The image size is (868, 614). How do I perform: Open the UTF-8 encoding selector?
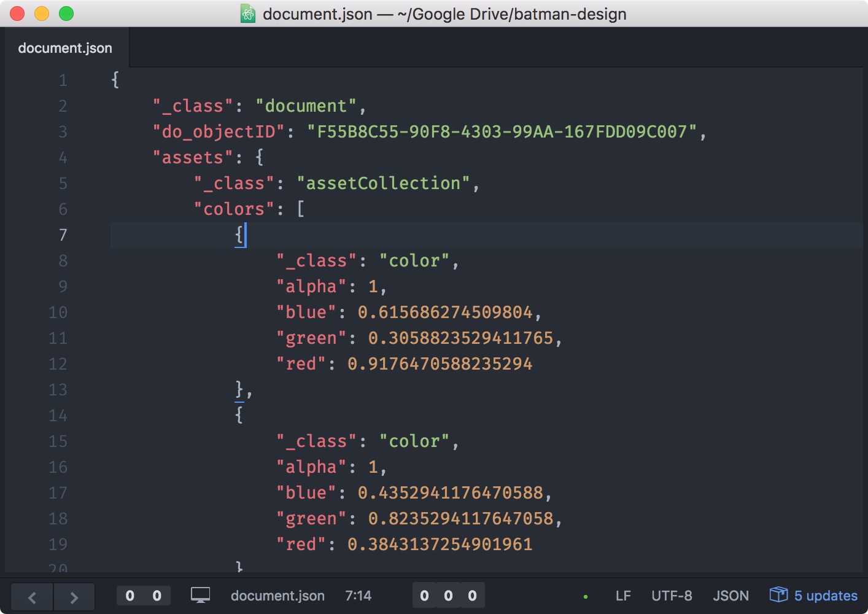(672, 595)
